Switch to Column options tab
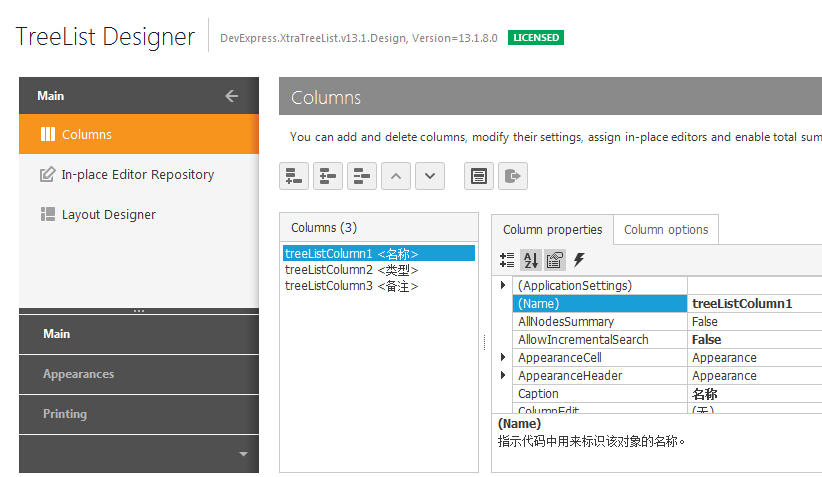 (666, 230)
